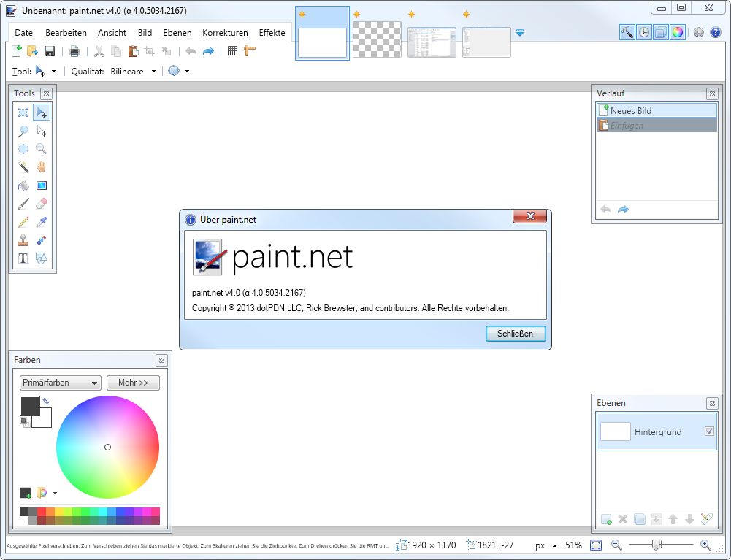Open the Primärfarben dropdown

point(60,383)
